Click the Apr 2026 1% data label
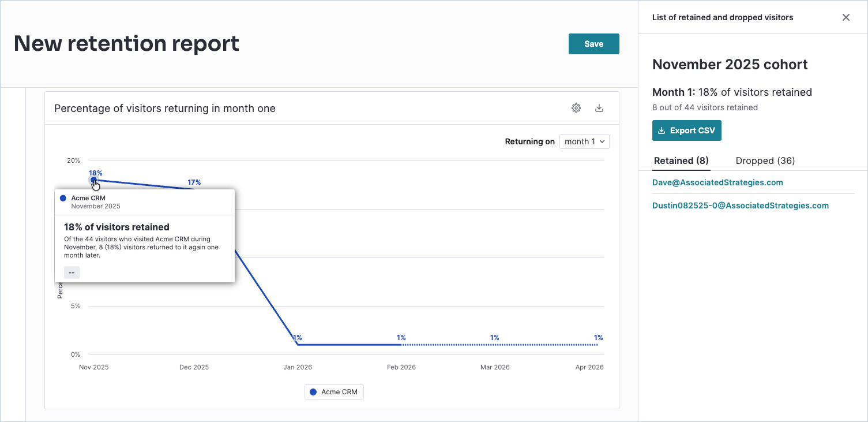 (599, 338)
